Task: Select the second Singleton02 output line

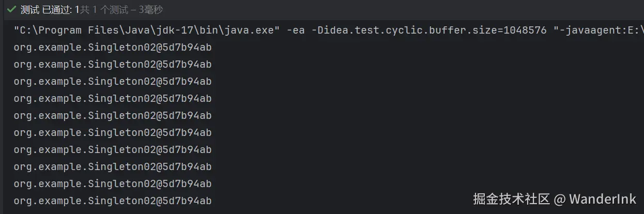Action: tap(113, 65)
